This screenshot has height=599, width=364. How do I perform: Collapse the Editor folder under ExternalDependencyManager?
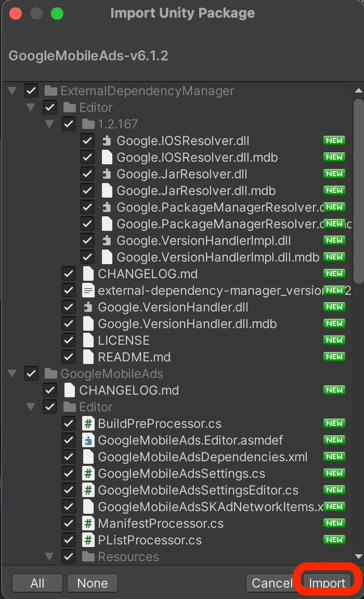pyautogui.click(x=31, y=107)
